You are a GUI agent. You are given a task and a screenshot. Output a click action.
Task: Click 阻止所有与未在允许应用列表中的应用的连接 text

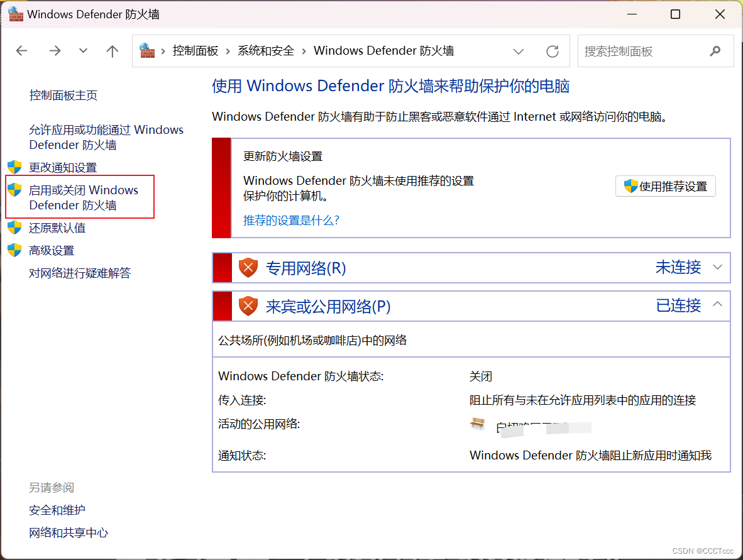582,400
